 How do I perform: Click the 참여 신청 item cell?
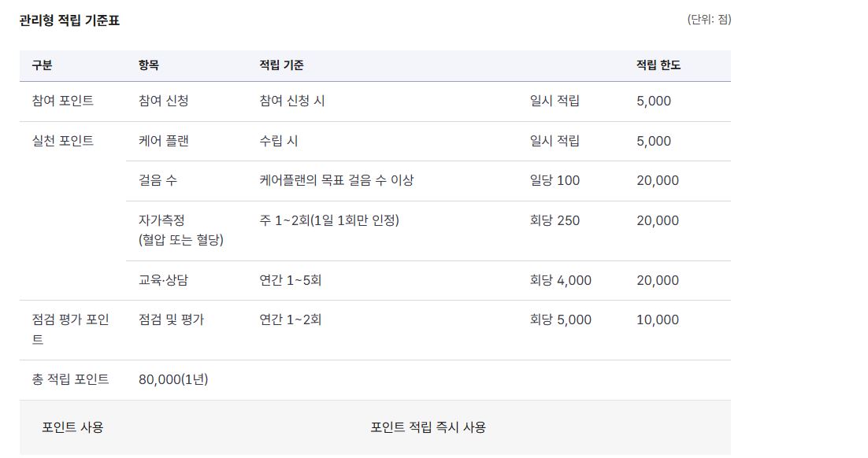[163, 101]
